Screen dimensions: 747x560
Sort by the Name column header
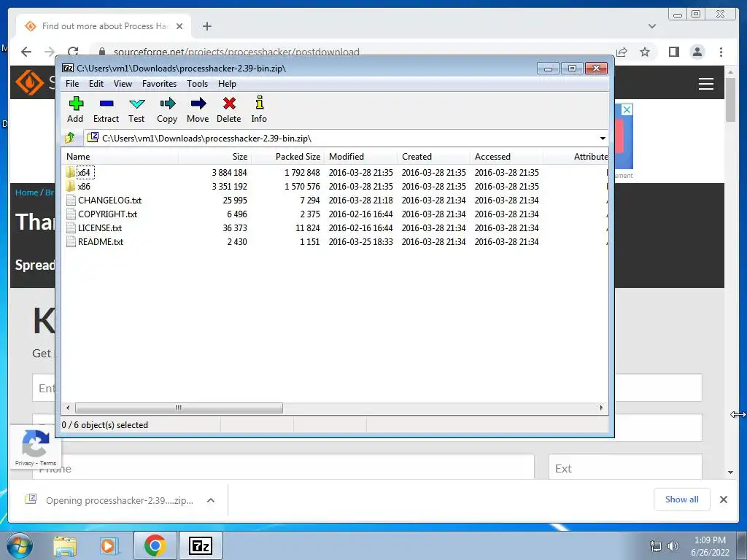tap(120, 157)
